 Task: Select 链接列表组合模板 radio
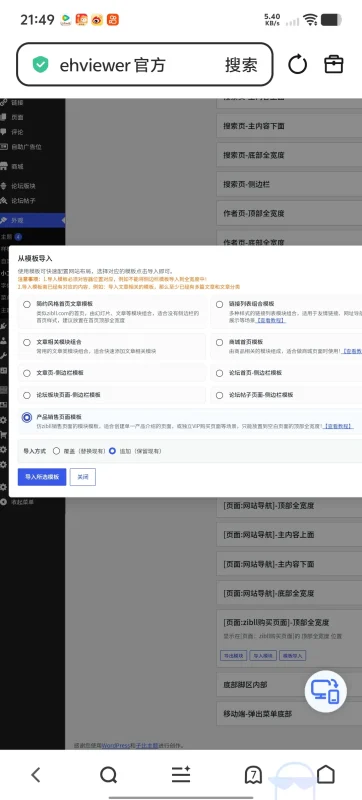click(219, 304)
